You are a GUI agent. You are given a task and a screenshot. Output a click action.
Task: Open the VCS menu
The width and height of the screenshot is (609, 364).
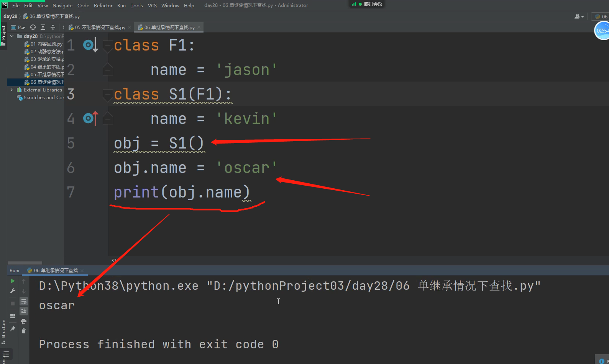point(152,5)
